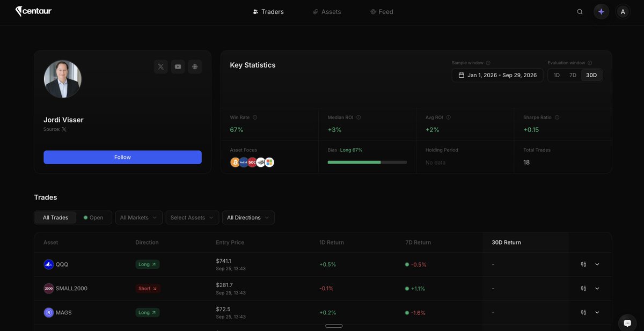Expand the MAGS trade row
Image resolution: width=644 pixels, height=331 pixels.
point(597,312)
